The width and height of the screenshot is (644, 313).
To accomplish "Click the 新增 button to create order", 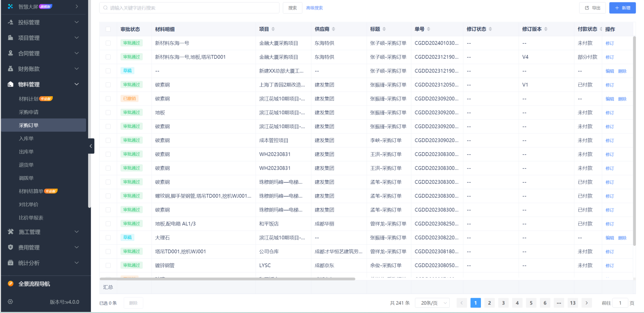I will tap(622, 8).
